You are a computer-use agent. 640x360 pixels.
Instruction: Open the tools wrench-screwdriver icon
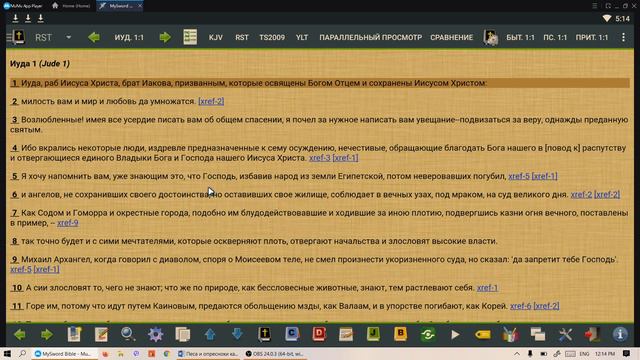click(x=565, y=334)
